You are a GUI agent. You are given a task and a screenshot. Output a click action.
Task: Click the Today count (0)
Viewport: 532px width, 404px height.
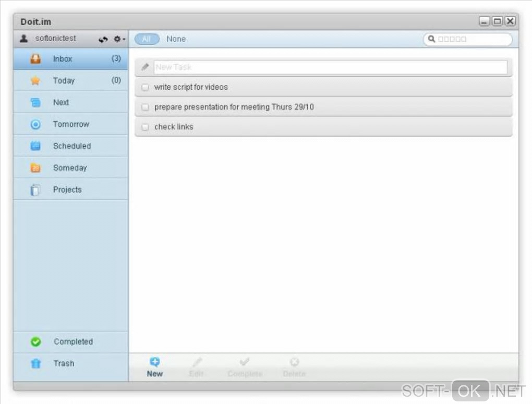116,80
